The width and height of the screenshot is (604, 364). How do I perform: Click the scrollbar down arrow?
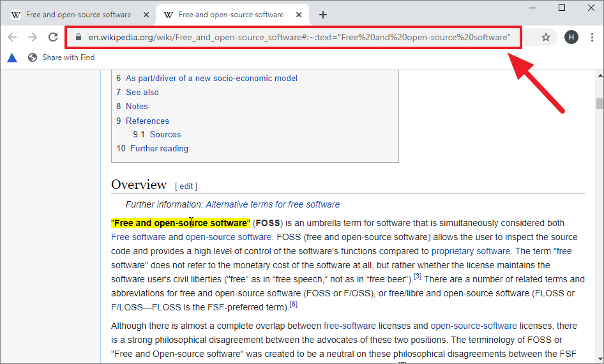click(600, 359)
